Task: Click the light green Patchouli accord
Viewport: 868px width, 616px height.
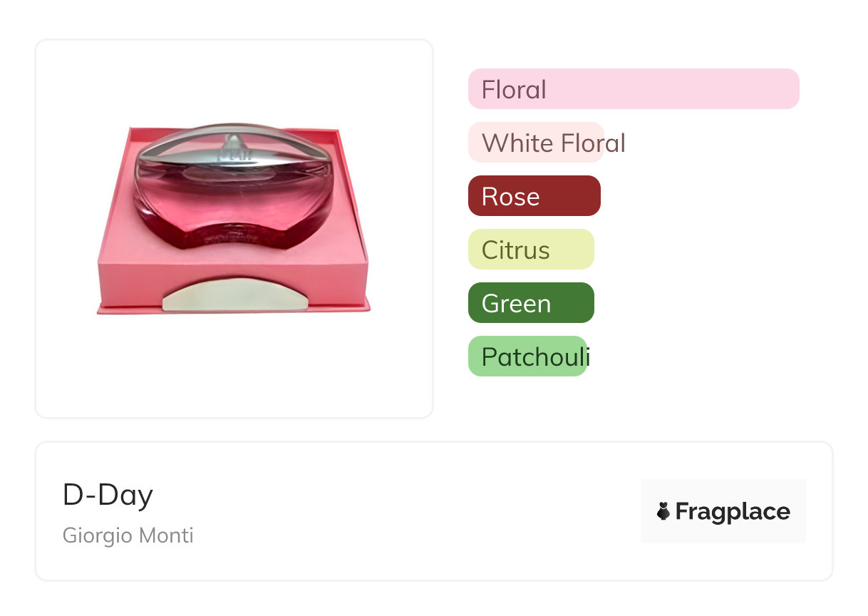Action: tap(527, 356)
